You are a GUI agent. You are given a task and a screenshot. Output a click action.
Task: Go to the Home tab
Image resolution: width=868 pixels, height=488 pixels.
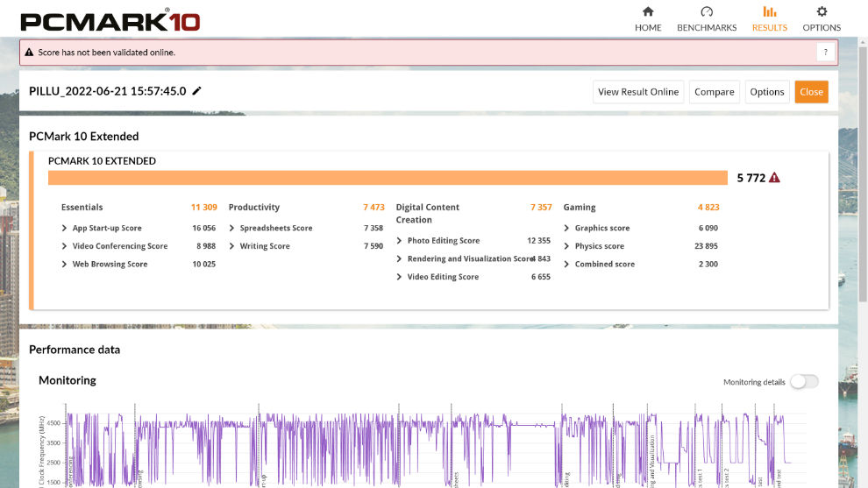click(x=648, y=18)
